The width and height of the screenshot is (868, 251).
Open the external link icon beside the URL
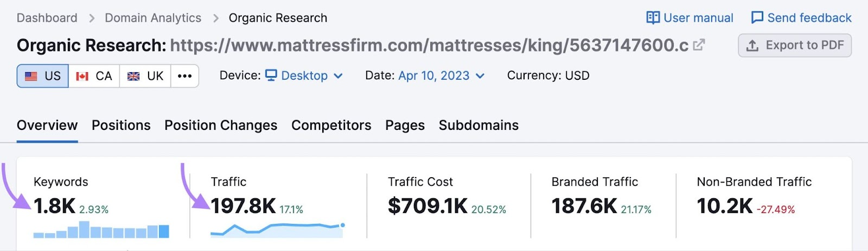(x=699, y=45)
